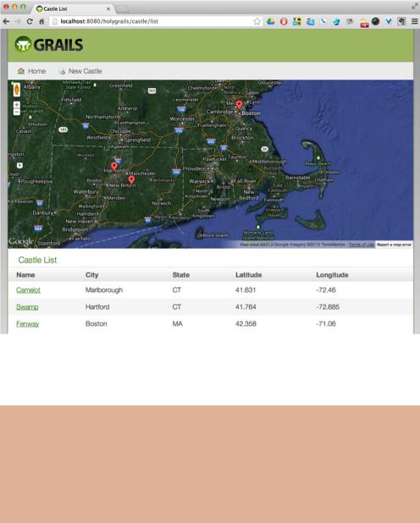Click longitude value -71.06
The image size is (420, 523).
[x=326, y=323]
